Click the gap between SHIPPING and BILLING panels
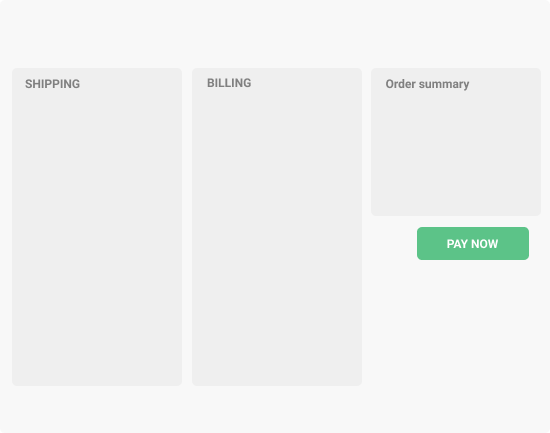Screen dimensions: 550x433 click(187, 227)
